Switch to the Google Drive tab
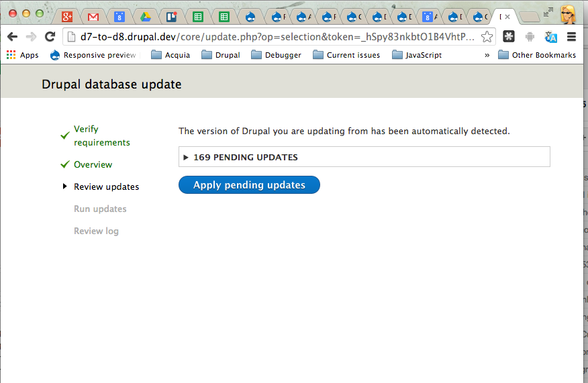Viewport: 588px width, 383px height. (x=146, y=17)
